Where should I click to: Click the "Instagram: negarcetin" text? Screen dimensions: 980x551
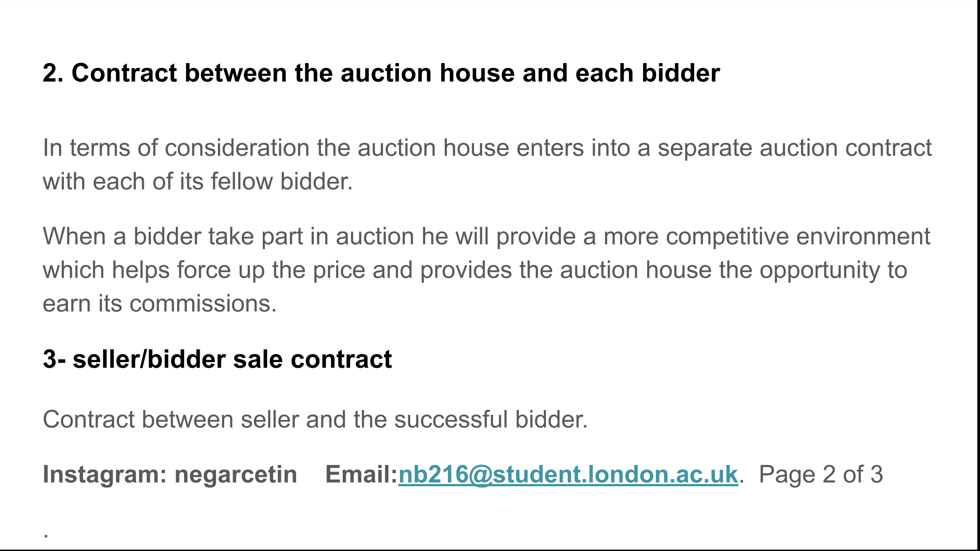click(x=170, y=474)
